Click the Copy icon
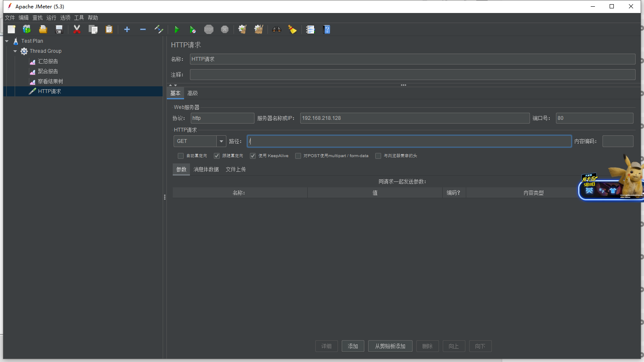 [x=93, y=29]
